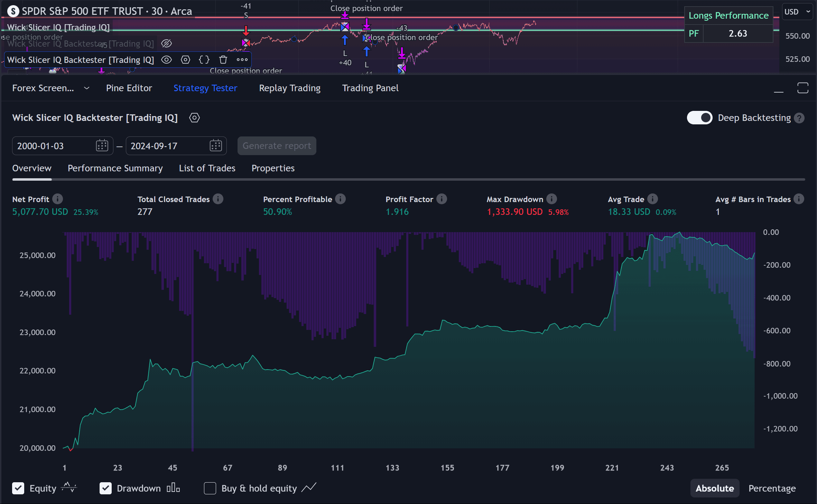
Task: Select the Overview tab
Action: tap(32, 168)
